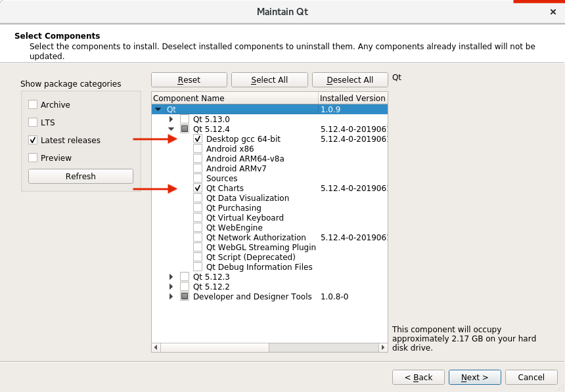This screenshot has width=565, height=392.
Task: Click Select All components
Action: pos(269,79)
